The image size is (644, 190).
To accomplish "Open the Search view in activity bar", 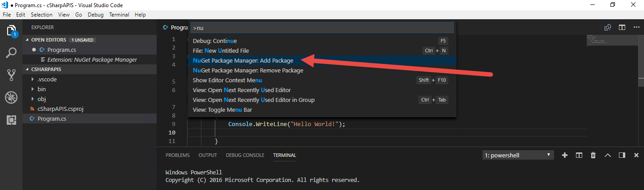I will click(x=11, y=53).
